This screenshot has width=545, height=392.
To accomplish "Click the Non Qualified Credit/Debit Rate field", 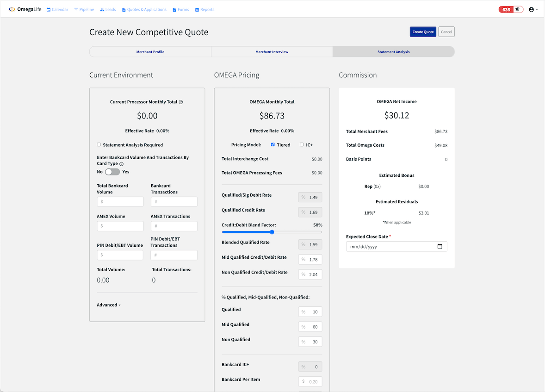I will click(310, 274).
